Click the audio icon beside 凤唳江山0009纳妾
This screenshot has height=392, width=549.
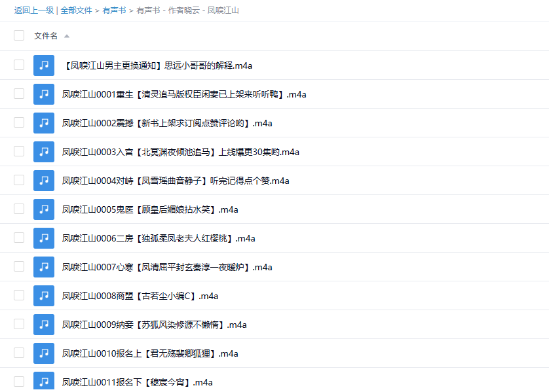click(x=44, y=325)
